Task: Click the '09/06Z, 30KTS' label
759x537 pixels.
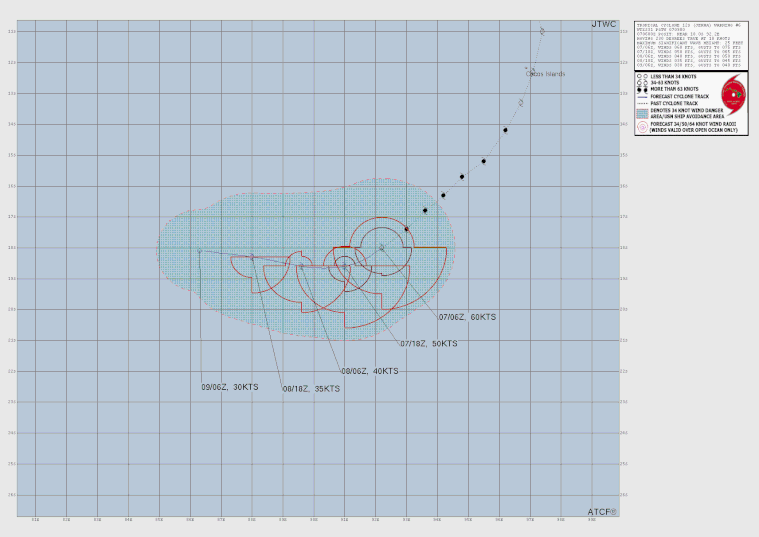Action: [x=230, y=387]
